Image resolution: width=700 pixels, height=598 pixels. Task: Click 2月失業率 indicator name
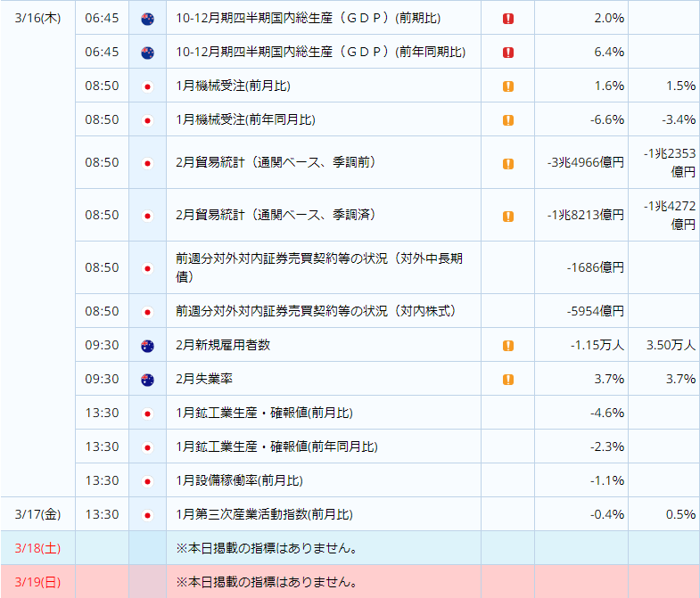click(204, 379)
